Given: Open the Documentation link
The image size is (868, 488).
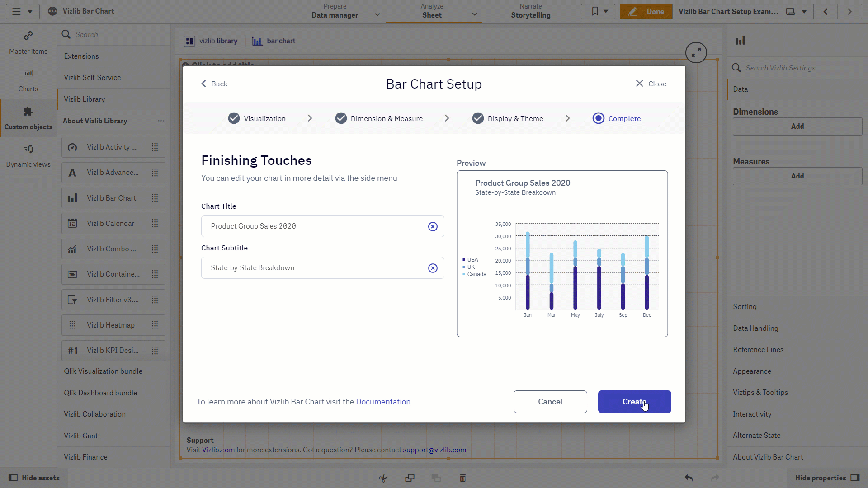Looking at the screenshot, I should click(383, 402).
